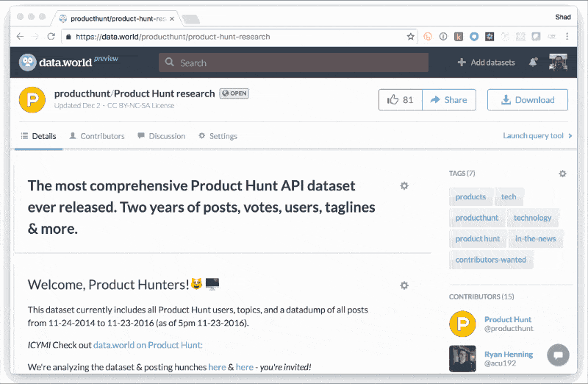Open Product Hunt contributor profile link
The height and width of the screenshot is (384, 588).
pos(508,319)
